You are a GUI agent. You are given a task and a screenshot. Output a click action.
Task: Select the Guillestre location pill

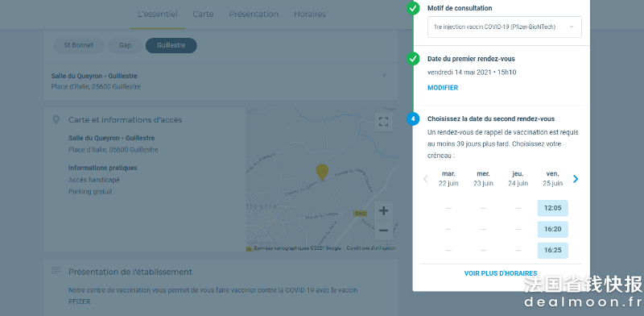point(171,46)
